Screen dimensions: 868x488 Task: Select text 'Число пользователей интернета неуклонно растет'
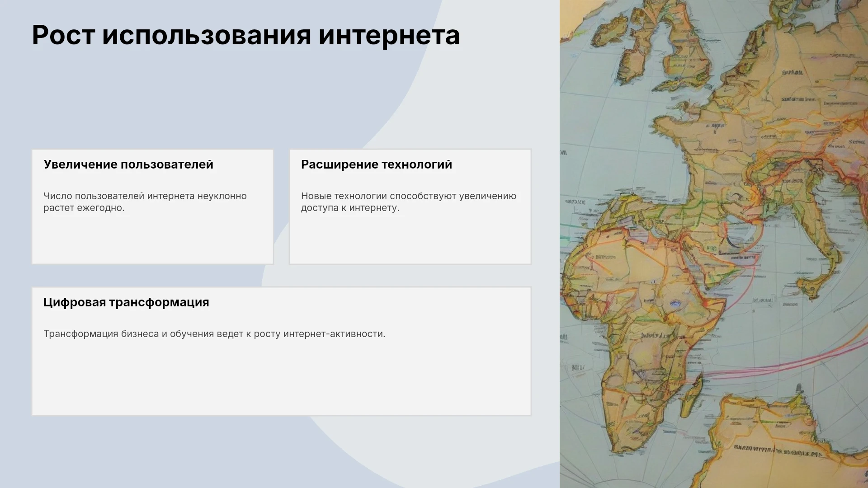point(145,202)
